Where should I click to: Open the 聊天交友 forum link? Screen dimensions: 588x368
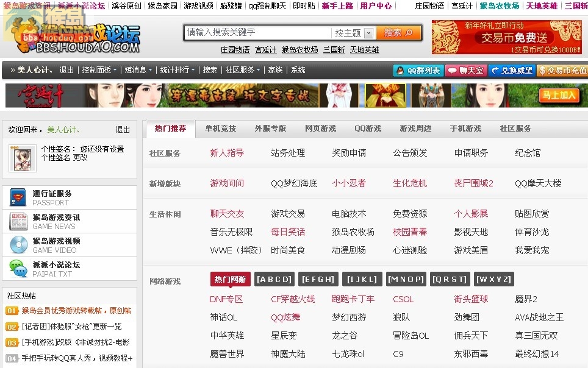[227, 214]
